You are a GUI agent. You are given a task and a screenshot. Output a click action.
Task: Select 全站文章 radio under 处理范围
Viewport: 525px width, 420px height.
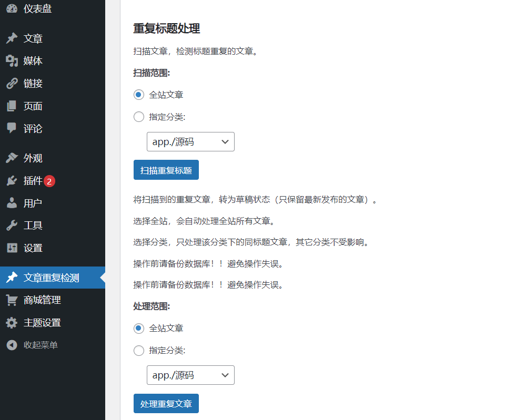click(139, 328)
